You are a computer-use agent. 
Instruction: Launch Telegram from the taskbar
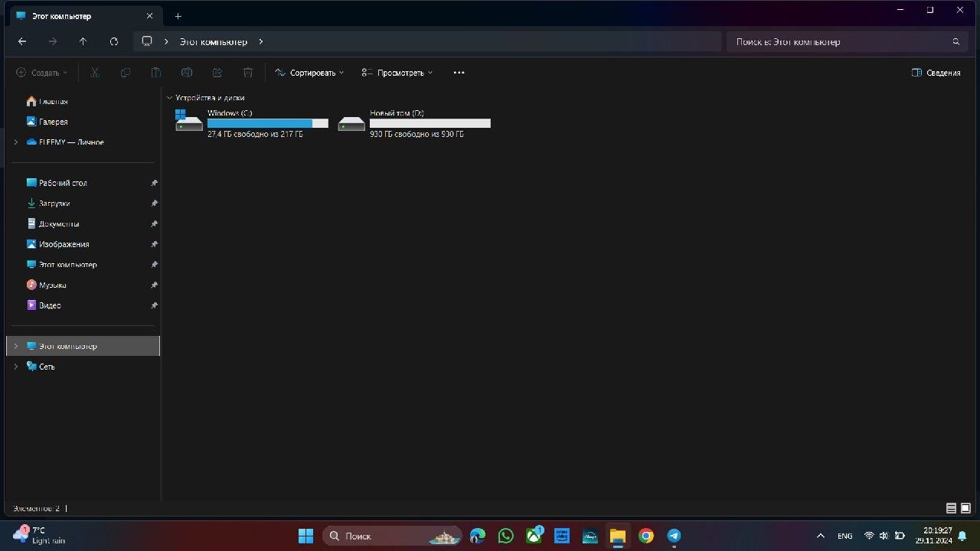674,536
